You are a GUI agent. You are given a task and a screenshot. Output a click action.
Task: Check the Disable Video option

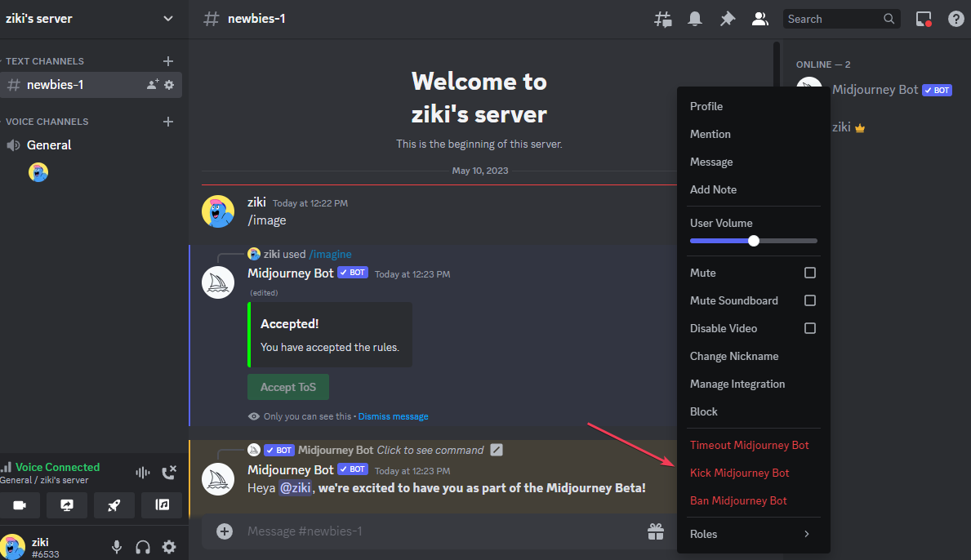(x=809, y=327)
